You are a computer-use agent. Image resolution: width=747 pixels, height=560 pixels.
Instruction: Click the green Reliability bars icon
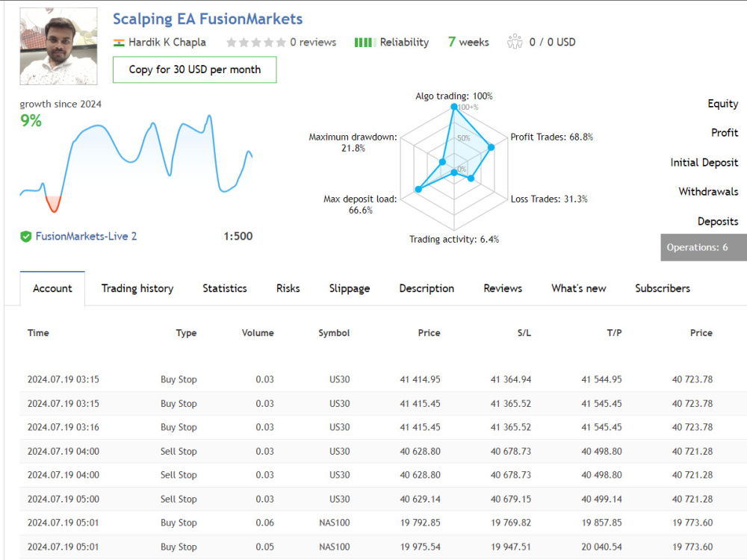click(365, 43)
